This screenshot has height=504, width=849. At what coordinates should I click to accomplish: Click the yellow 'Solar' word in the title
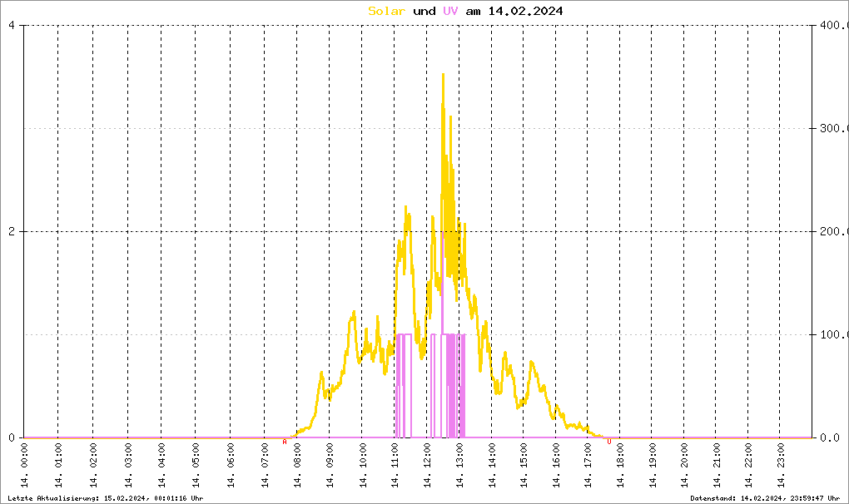(x=387, y=11)
